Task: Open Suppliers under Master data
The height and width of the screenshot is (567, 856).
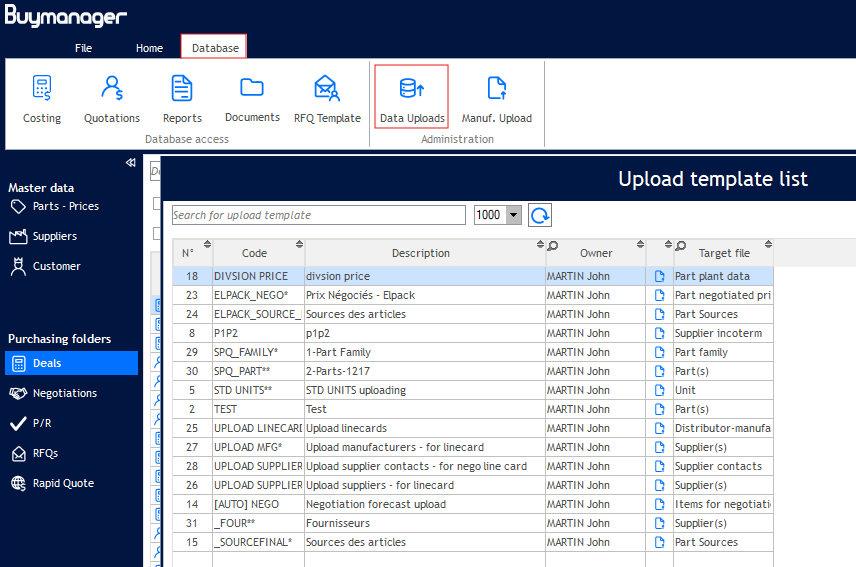Action: (55, 236)
